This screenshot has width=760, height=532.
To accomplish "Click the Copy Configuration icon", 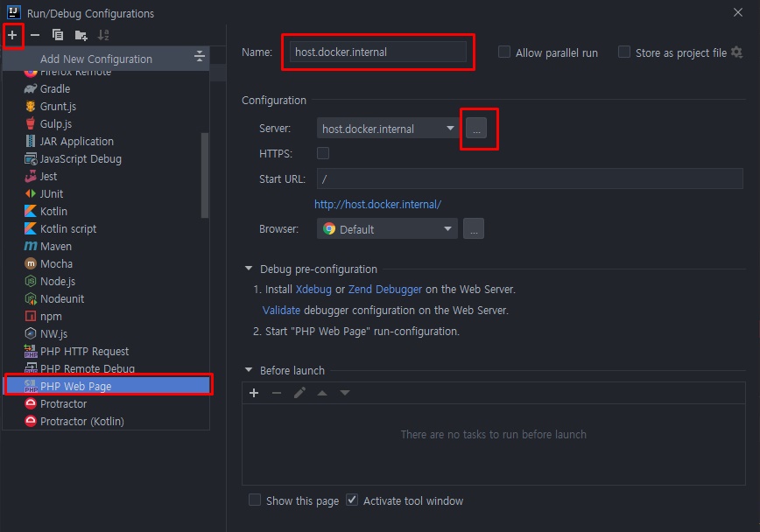I will click(x=58, y=35).
